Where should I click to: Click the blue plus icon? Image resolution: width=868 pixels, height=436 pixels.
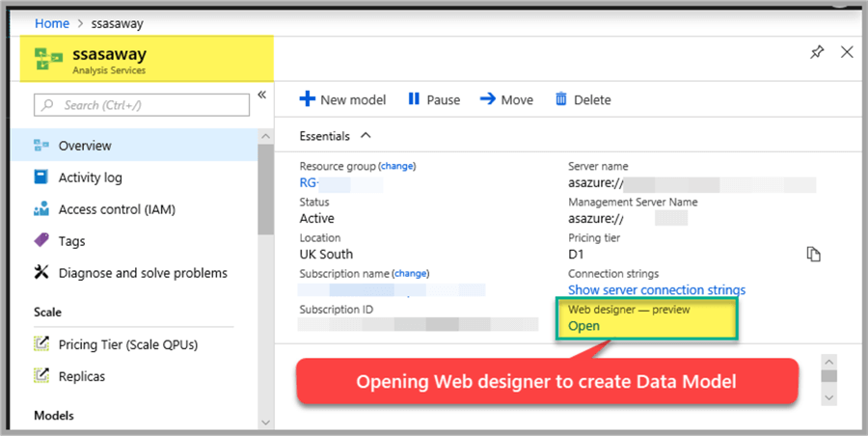coord(307,99)
